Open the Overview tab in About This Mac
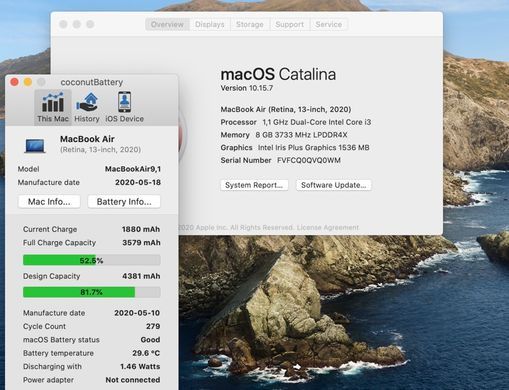 (x=167, y=24)
